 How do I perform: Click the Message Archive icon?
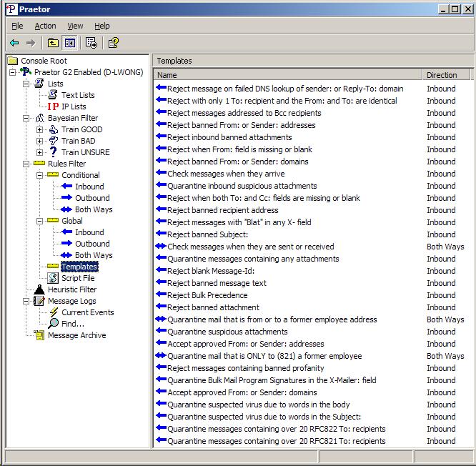point(39,335)
